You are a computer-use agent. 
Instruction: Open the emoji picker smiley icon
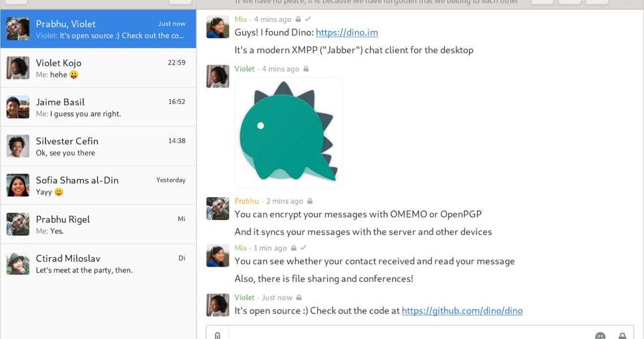(600, 335)
